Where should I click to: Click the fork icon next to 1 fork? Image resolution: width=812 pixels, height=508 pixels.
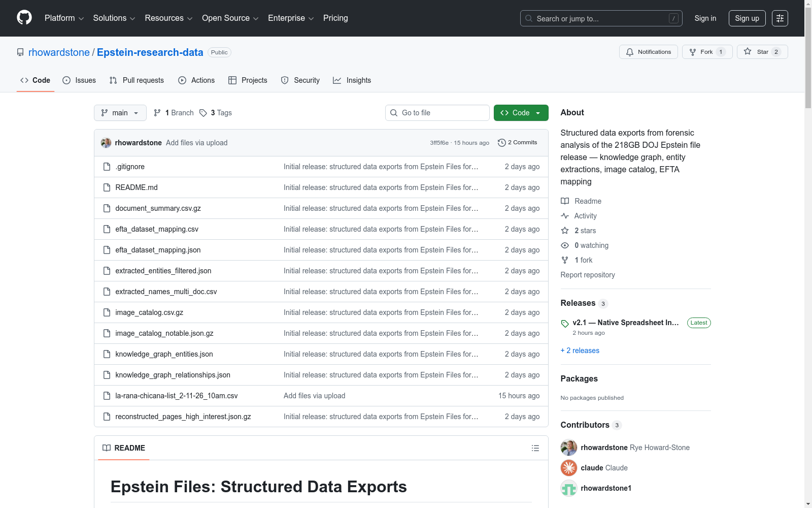pos(565,260)
